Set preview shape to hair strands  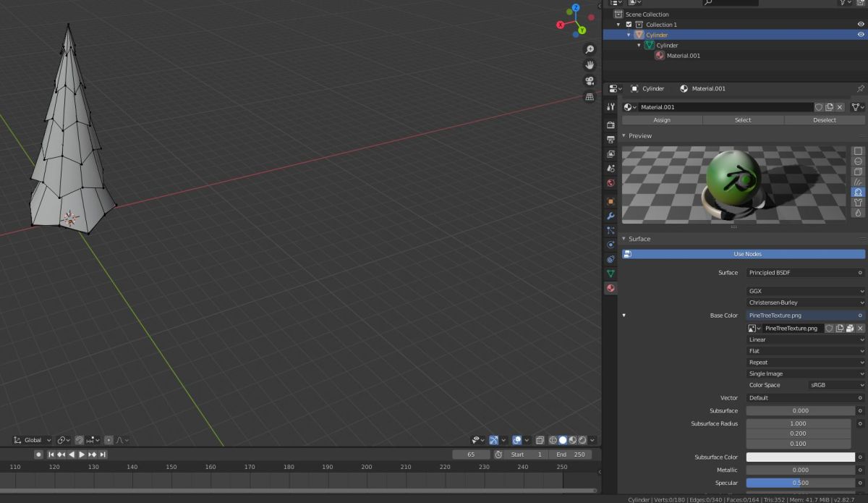(x=859, y=182)
